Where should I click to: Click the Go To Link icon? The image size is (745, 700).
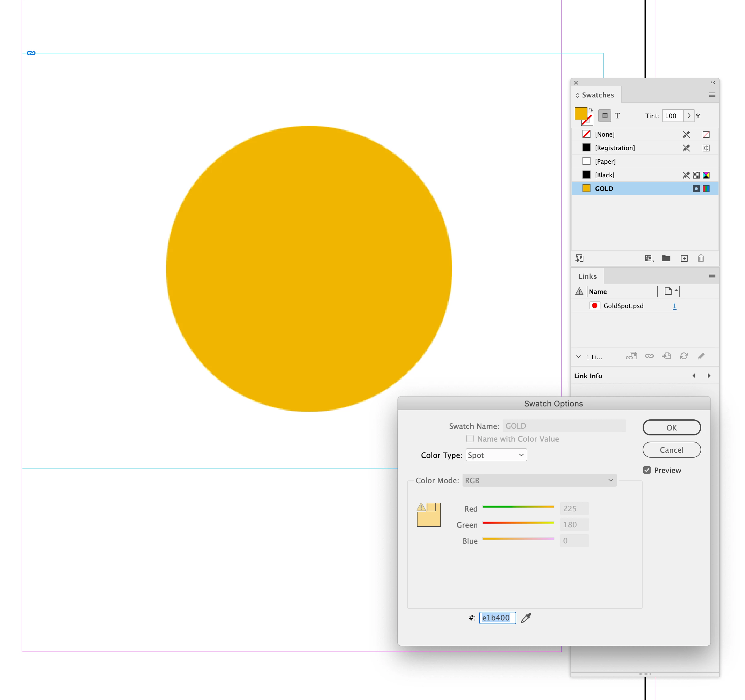click(x=666, y=356)
